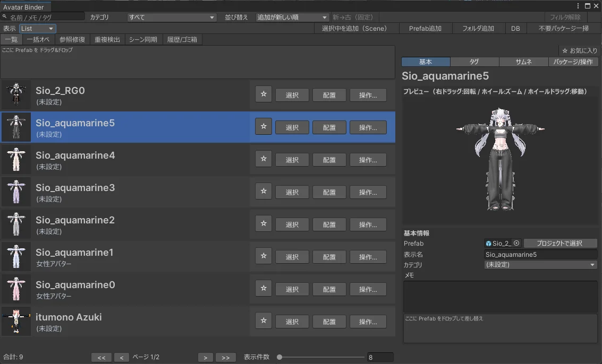Screen dimensions: 602x364
Task: Switch to the タグ tab
Action: coord(474,62)
